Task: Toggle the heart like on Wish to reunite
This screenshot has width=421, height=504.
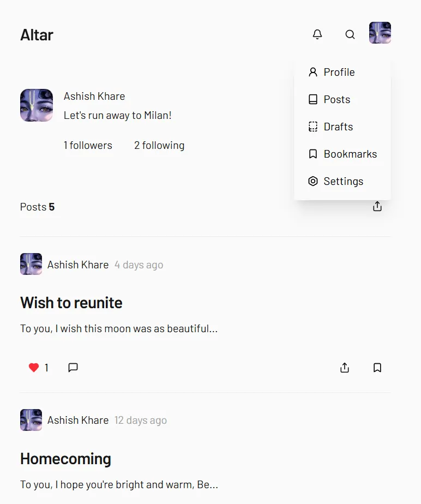Action: tap(34, 368)
